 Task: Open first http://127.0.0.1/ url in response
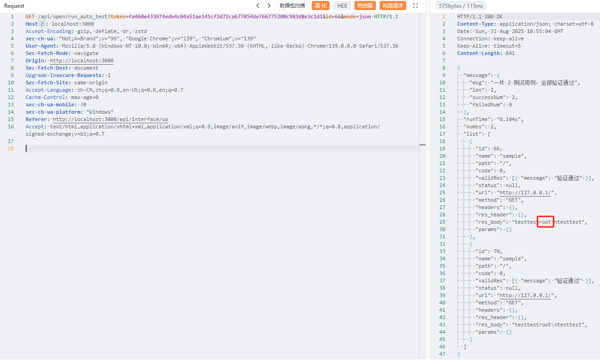pos(526,193)
